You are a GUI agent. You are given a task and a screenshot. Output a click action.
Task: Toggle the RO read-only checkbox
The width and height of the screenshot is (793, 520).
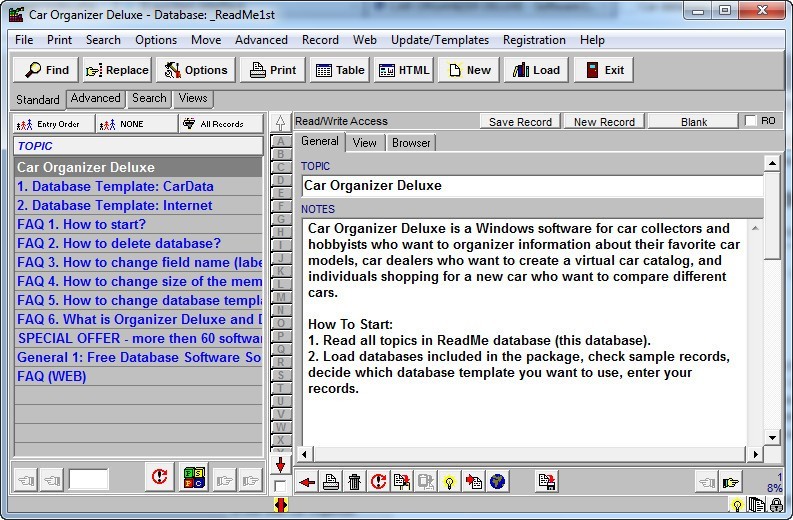(751, 121)
